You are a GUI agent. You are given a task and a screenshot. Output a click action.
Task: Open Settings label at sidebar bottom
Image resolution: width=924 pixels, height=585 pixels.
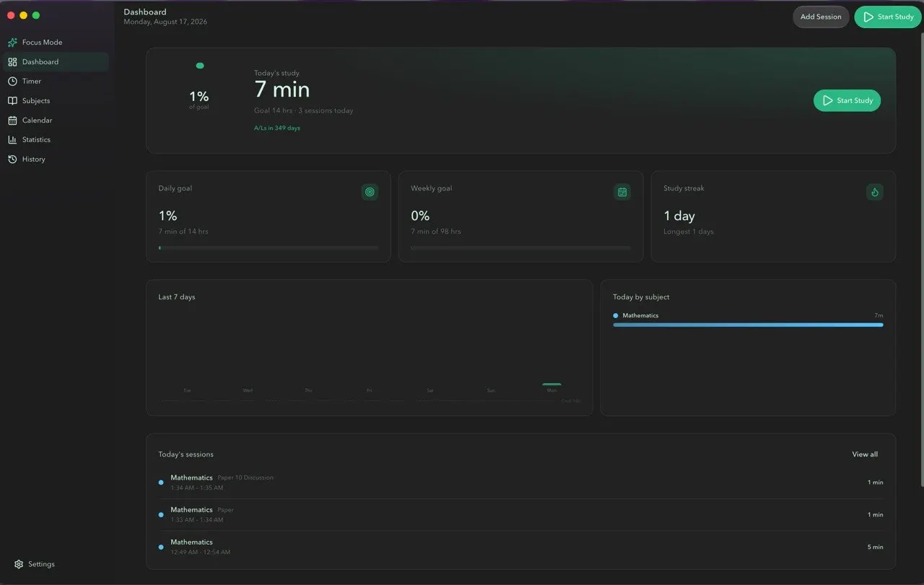click(41, 564)
